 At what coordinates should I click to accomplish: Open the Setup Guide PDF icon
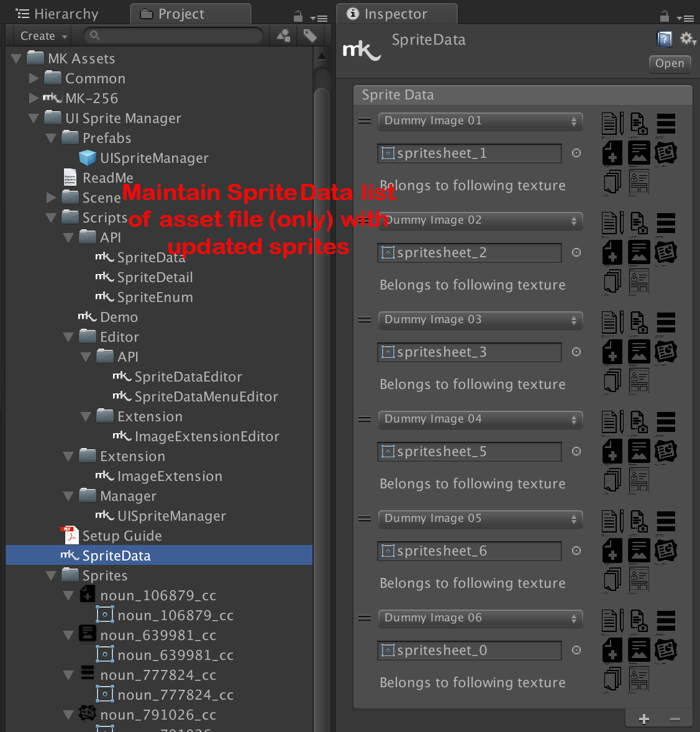(70, 536)
